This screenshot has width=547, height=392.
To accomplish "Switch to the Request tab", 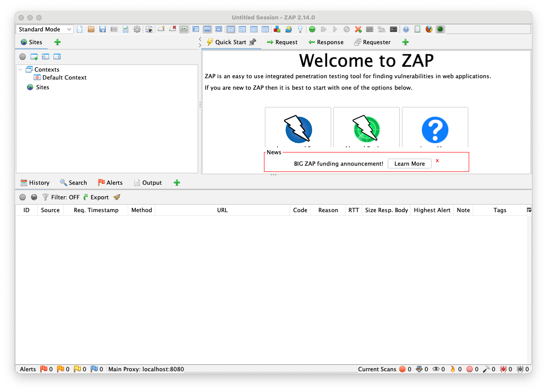I will 282,42.
